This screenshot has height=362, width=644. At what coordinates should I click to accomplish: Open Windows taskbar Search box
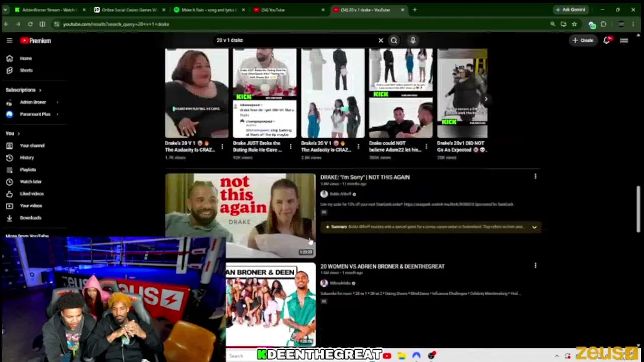pyautogui.click(x=236, y=356)
